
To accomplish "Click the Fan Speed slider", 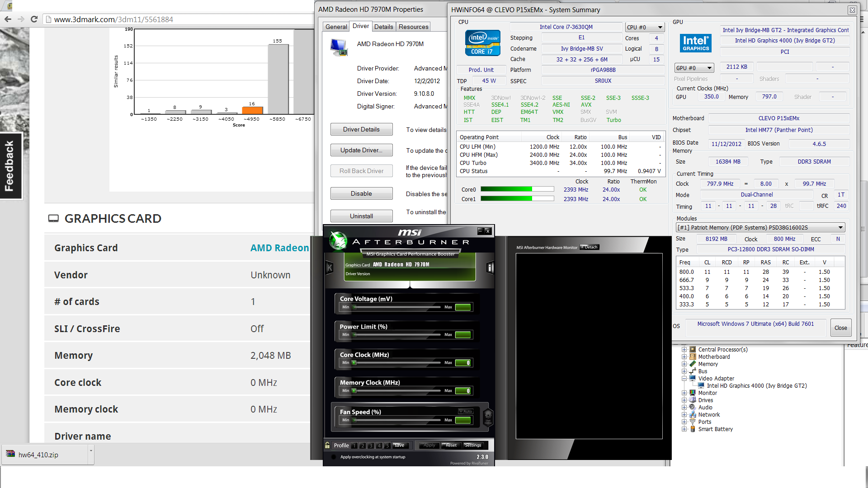I will [397, 420].
